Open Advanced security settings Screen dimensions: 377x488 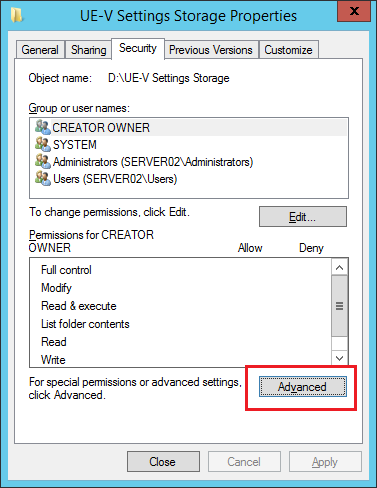point(303,387)
